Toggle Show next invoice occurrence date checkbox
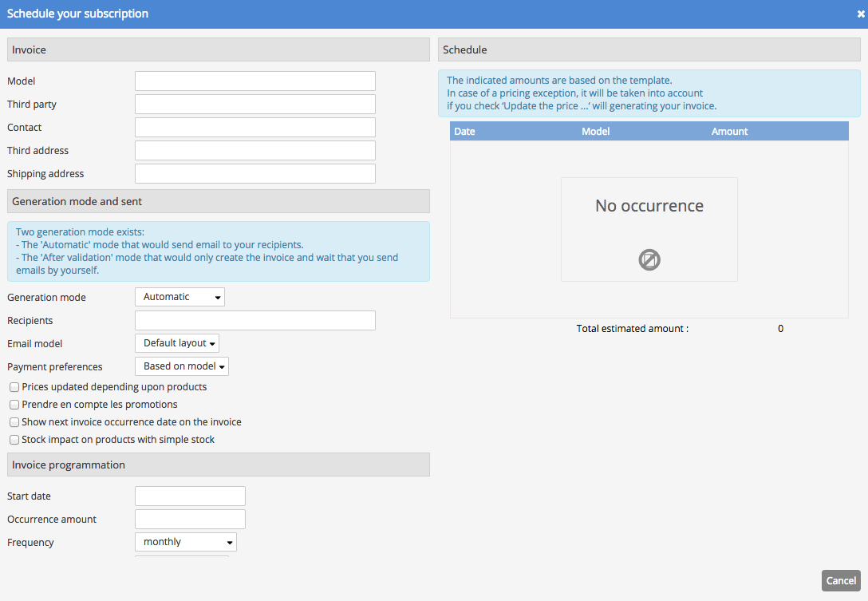Viewport: 868px width, 601px height. pos(14,423)
